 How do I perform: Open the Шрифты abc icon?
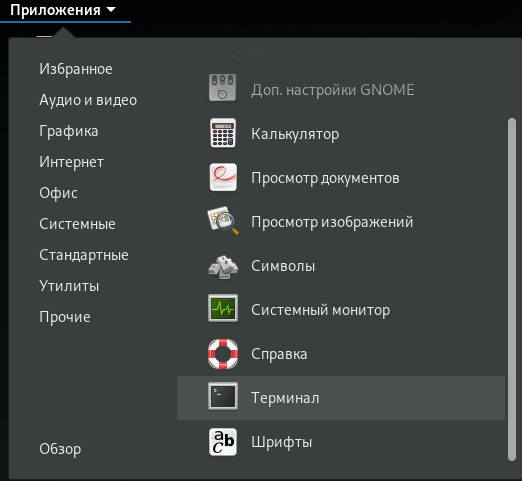coord(223,442)
